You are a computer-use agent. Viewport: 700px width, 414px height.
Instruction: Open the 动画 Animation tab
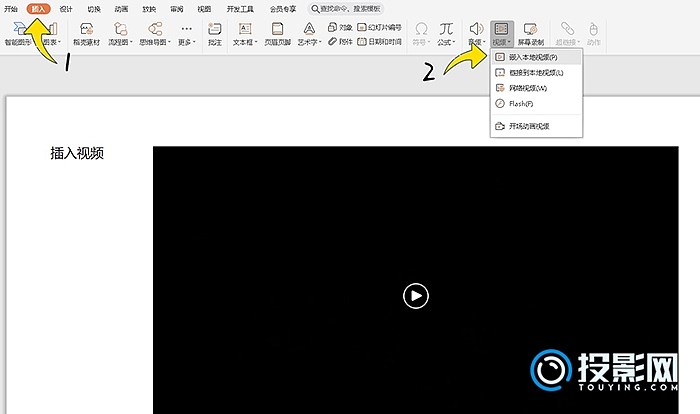(121, 9)
